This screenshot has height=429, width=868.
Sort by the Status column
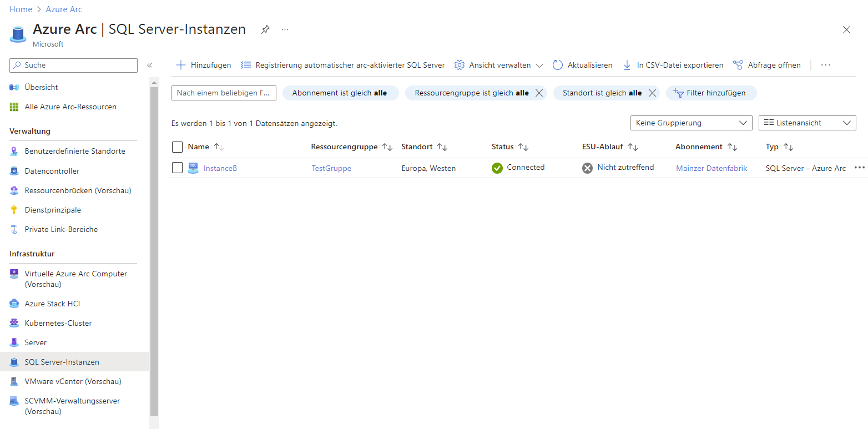pos(509,147)
